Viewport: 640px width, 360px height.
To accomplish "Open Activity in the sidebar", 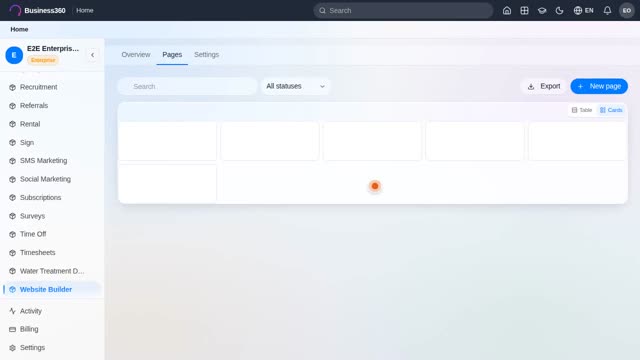I will [x=52, y=311].
